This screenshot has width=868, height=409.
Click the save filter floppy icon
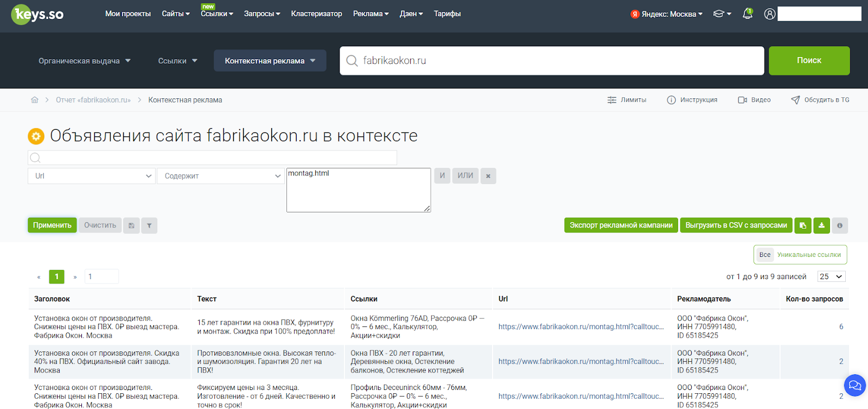point(131,225)
